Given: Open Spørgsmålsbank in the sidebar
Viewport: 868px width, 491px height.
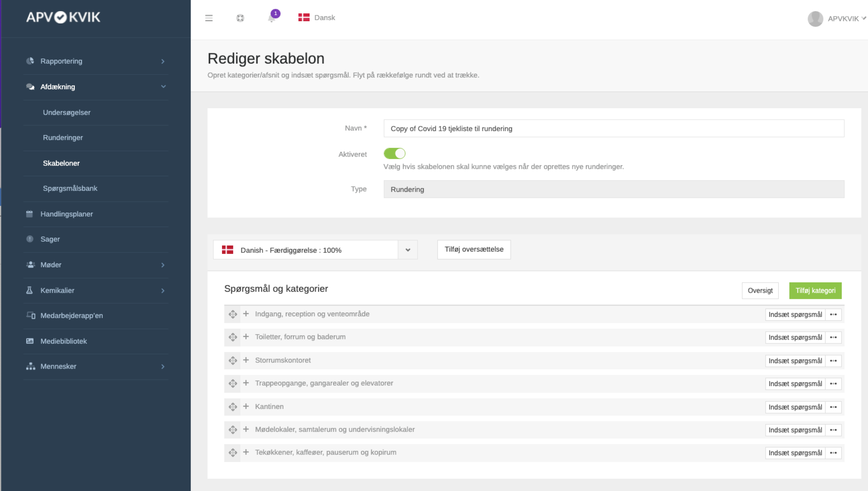Looking at the screenshot, I should [70, 188].
